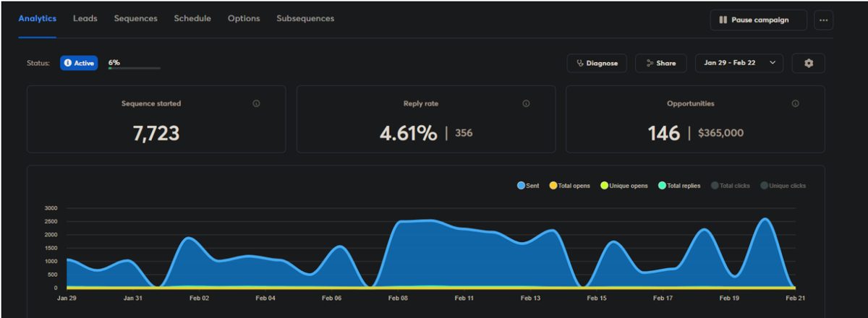
Task: Enable the Unique clicks legend item
Action: (783, 186)
